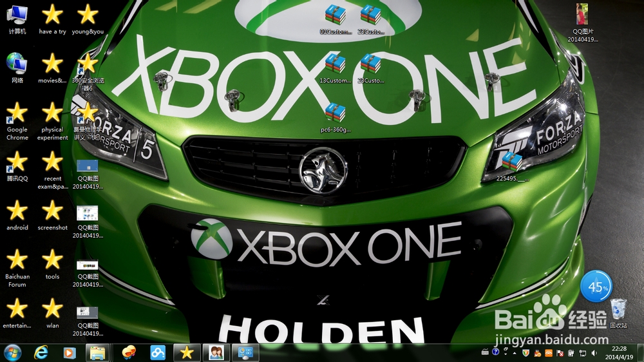Click the power plug tray icon
Screen dimensions: 644x362
click(x=571, y=353)
